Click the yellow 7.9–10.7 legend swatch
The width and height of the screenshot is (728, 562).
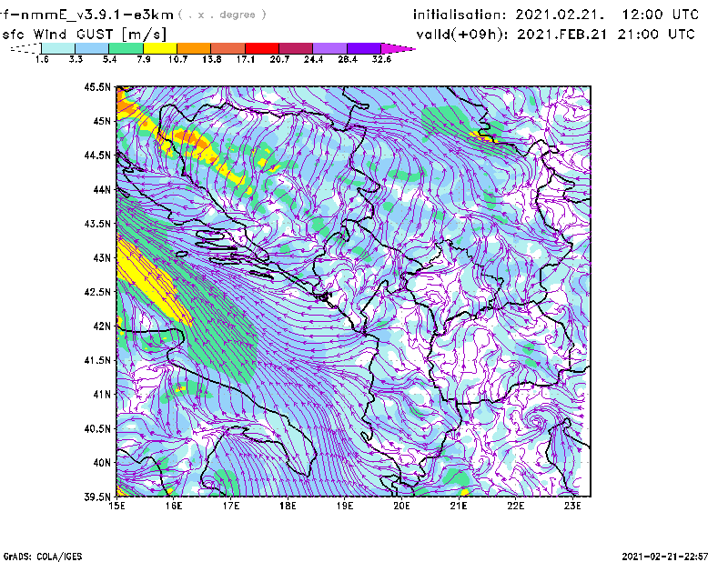click(160, 48)
